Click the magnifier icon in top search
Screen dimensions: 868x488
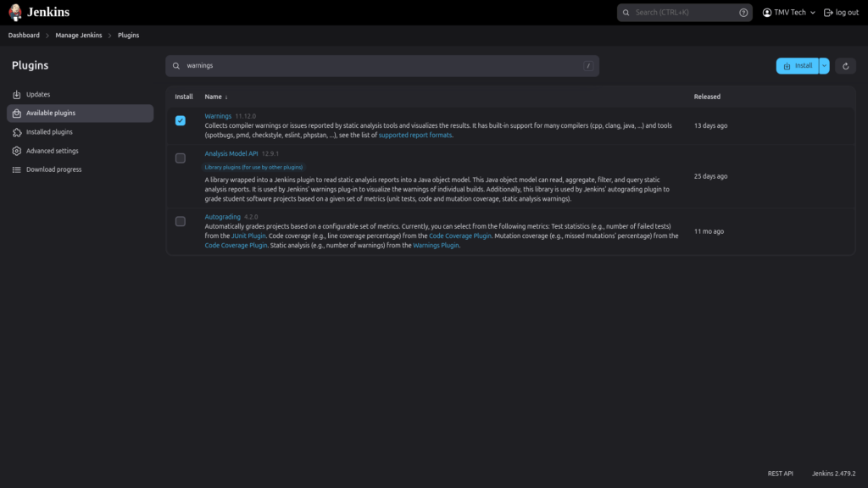coord(626,13)
